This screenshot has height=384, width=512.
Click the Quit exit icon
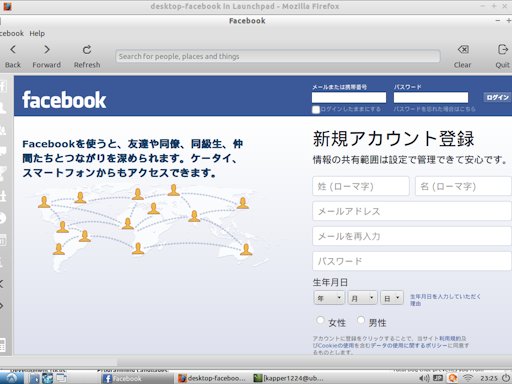point(502,50)
